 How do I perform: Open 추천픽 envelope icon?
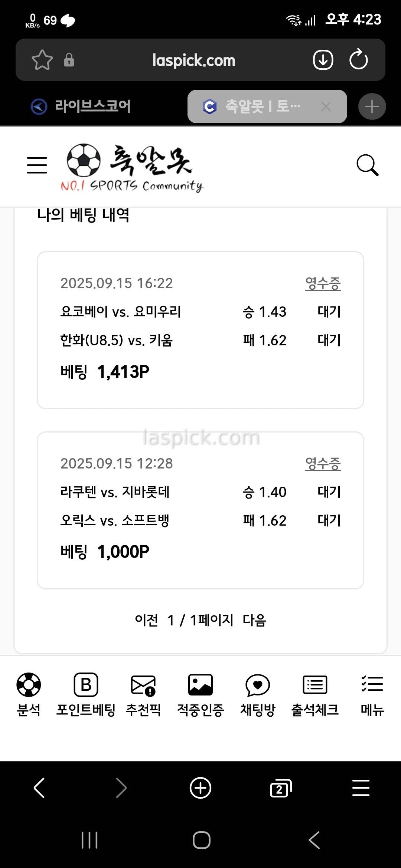(143, 694)
